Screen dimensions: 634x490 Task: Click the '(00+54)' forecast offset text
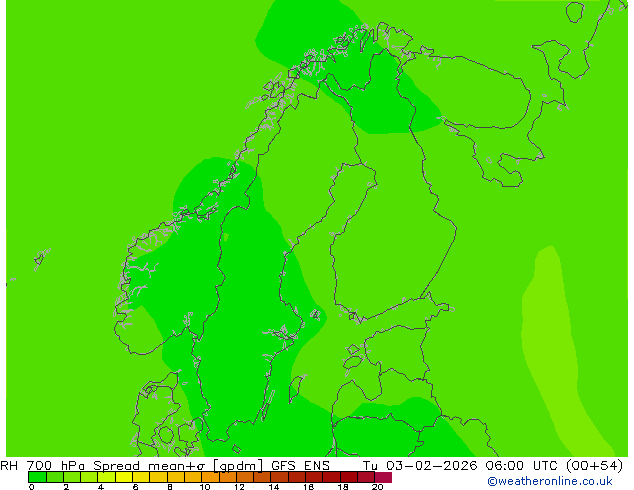(594, 466)
